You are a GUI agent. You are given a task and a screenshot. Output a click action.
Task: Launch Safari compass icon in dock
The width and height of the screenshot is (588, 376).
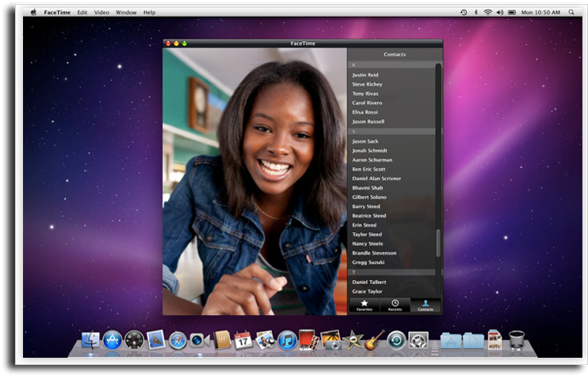click(178, 341)
